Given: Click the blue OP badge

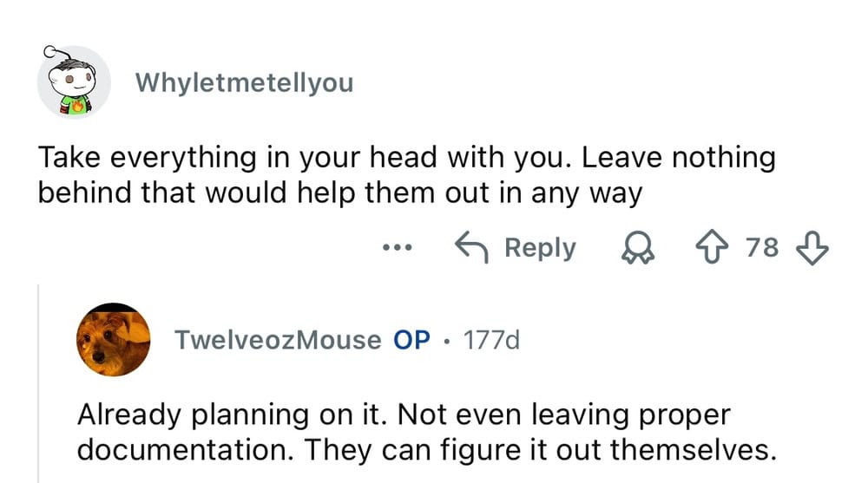Looking at the screenshot, I should [x=412, y=340].
